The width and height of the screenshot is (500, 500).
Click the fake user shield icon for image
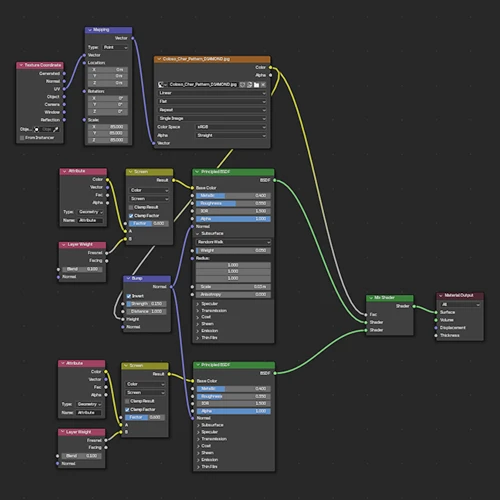[x=242, y=85]
